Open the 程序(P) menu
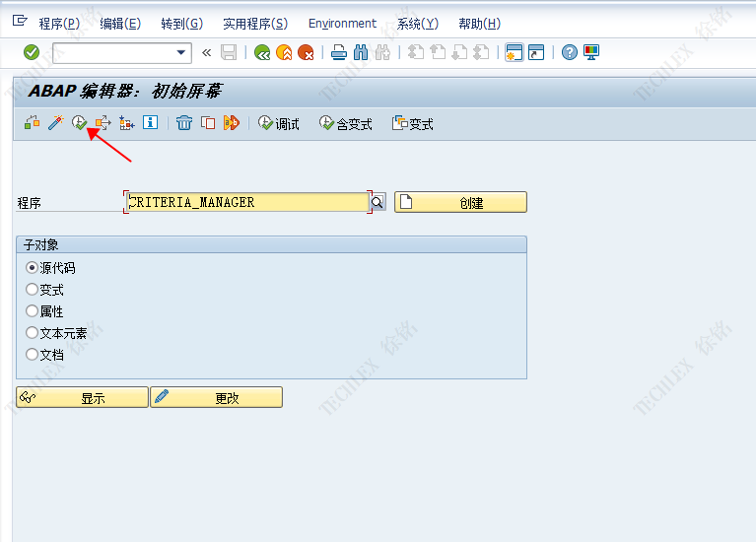This screenshot has height=542, width=756. [58, 24]
